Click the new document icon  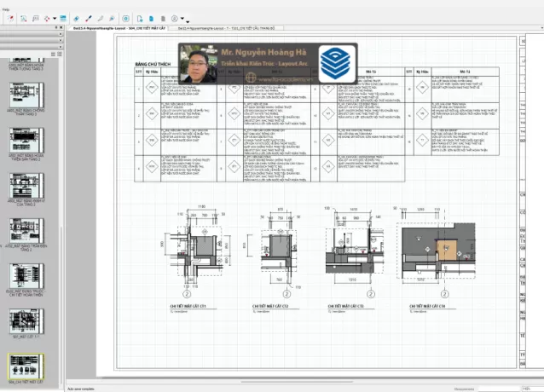point(140,19)
